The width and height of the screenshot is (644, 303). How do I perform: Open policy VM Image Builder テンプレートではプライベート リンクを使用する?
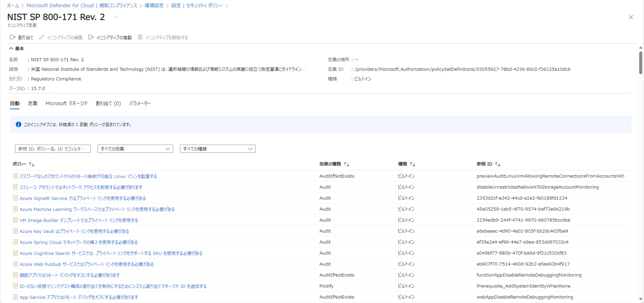click(79, 220)
